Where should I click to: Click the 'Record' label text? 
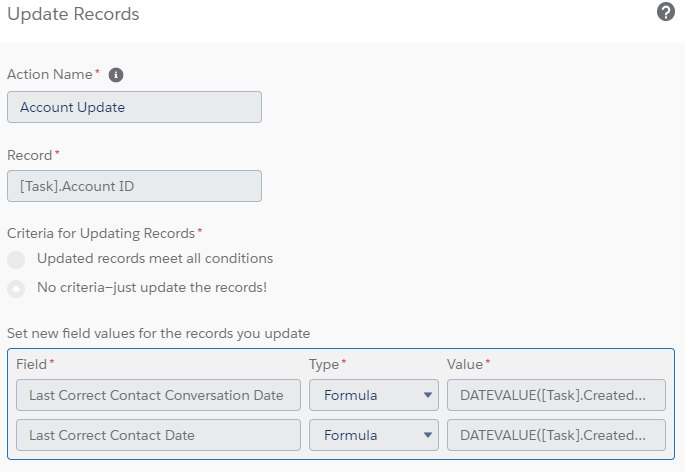click(30, 155)
